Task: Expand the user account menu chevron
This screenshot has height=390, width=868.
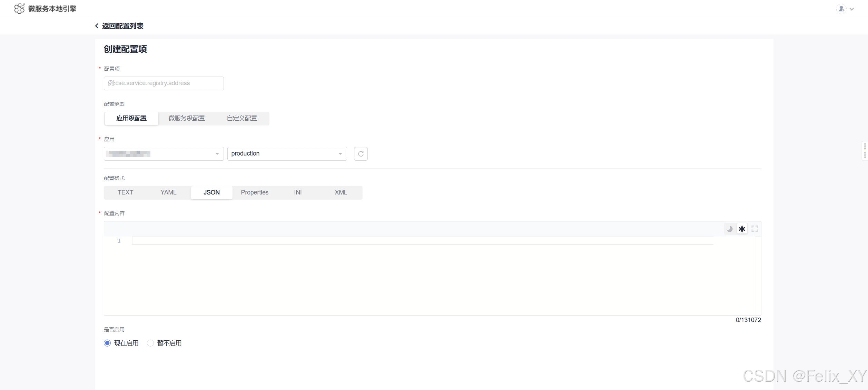Action: (852, 9)
